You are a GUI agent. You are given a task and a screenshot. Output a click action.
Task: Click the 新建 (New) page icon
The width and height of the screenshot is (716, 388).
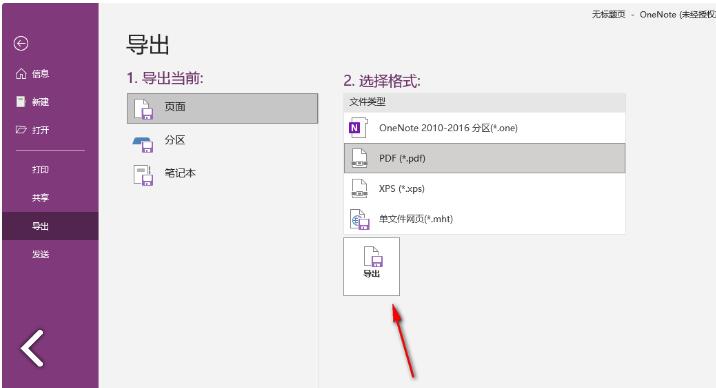point(21,101)
